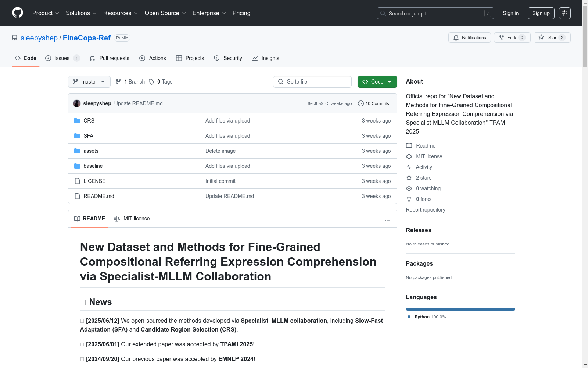The width and height of the screenshot is (588, 368).
Task: Expand the Enterprise menu
Action: (x=209, y=13)
